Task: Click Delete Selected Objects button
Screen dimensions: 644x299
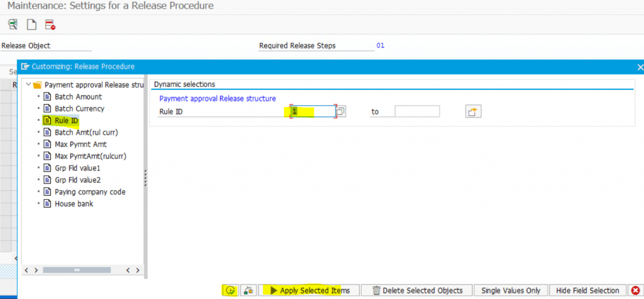Action: 417,290
